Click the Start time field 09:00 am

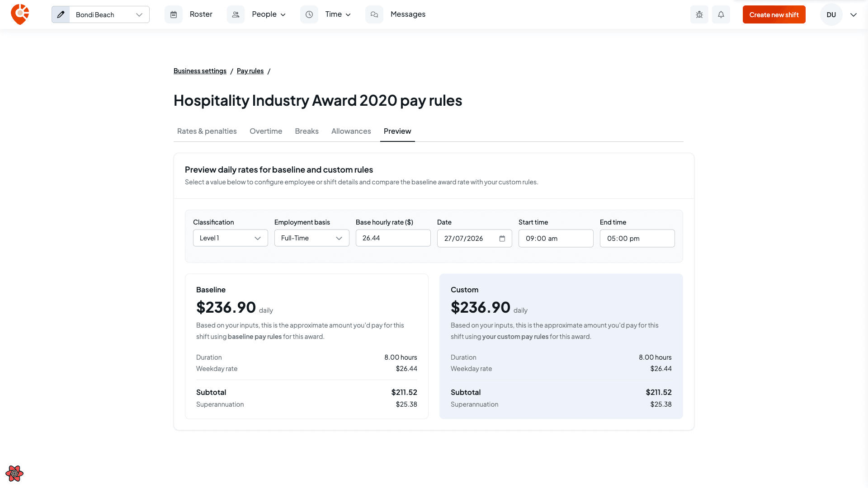pyautogui.click(x=556, y=238)
